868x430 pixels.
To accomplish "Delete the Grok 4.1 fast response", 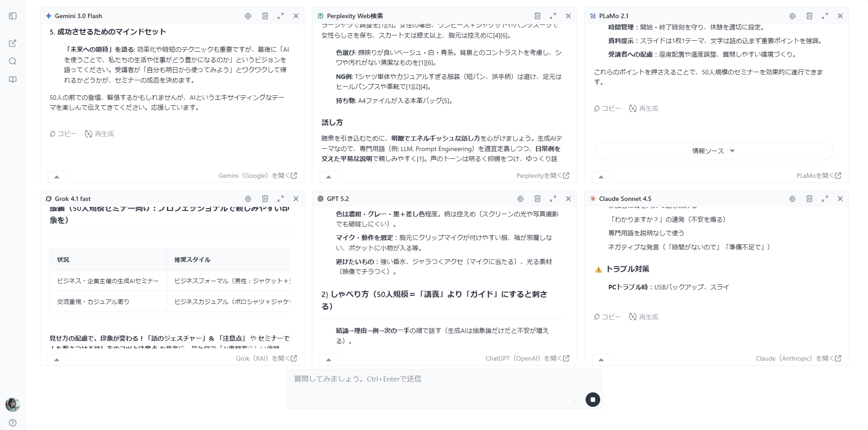I will click(x=265, y=199).
